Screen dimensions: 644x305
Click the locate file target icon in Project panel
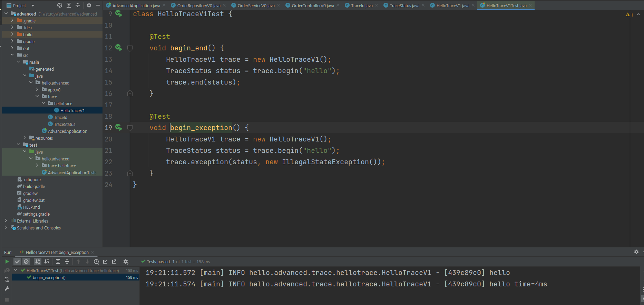click(x=60, y=5)
